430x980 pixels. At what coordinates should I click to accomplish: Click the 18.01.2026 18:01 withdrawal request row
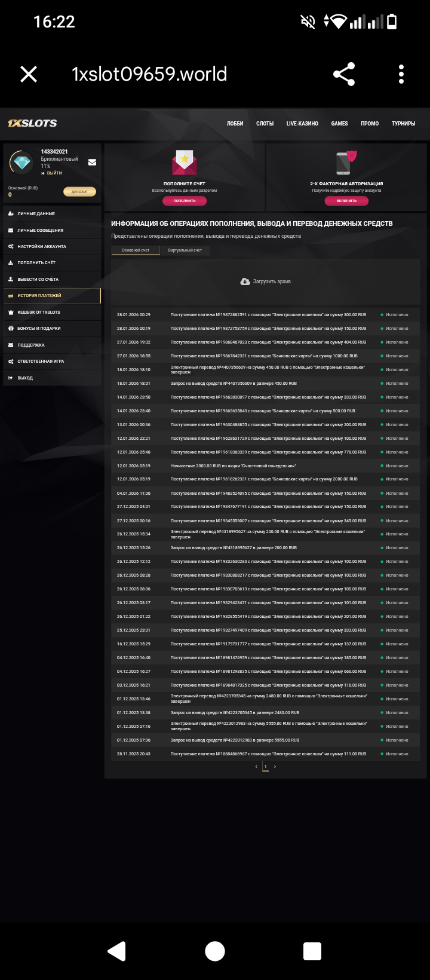pos(265,384)
